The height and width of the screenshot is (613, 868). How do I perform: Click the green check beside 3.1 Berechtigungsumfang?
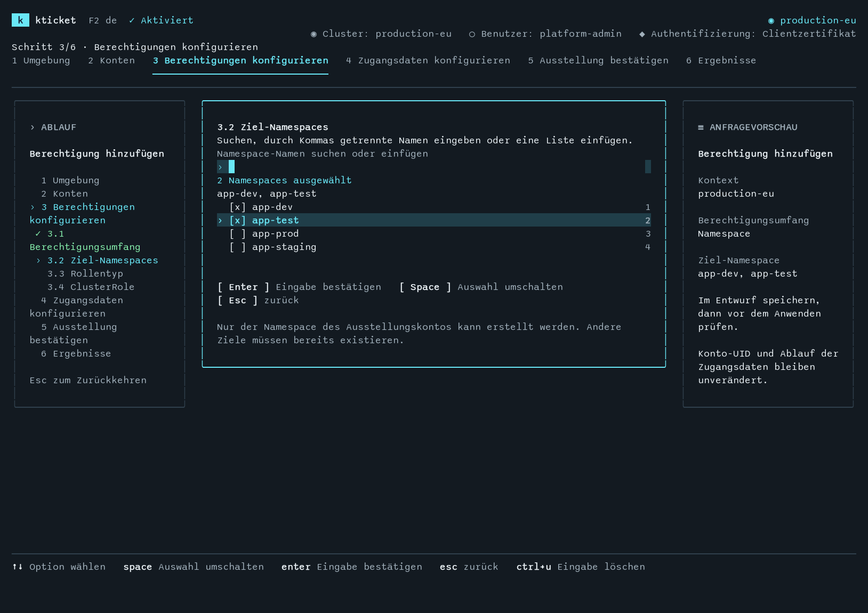click(x=38, y=233)
